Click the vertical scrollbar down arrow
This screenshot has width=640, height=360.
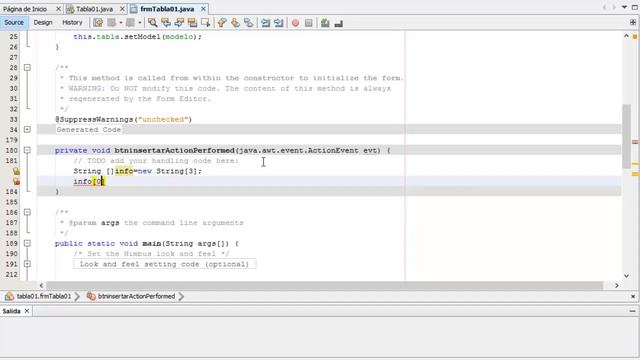[626, 276]
